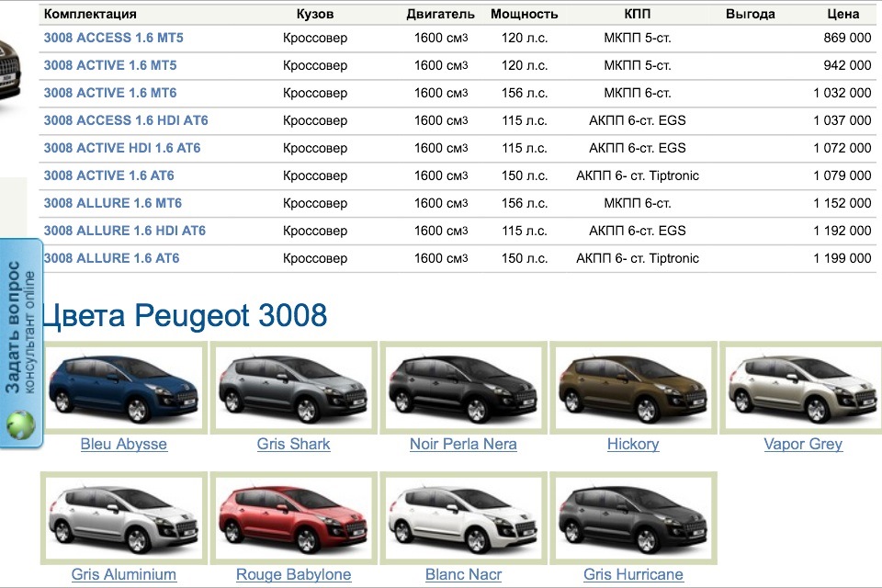
Task: Open the 3008 ALLURE 1.6 AT6 trim link
Action: point(112,258)
